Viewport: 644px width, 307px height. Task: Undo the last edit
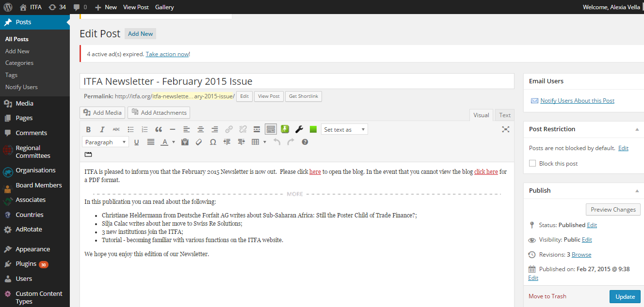[x=277, y=142]
